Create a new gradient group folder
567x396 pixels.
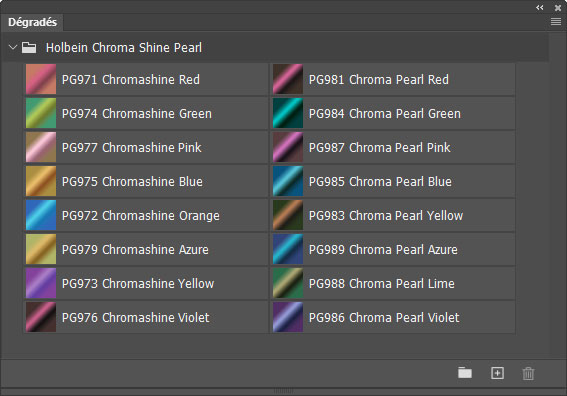click(465, 372)
